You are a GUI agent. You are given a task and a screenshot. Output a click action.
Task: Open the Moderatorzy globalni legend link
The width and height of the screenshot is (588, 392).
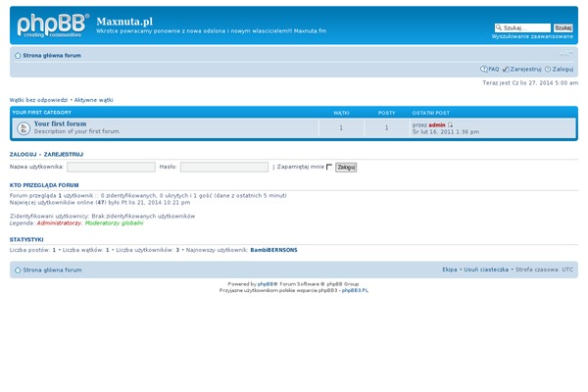114,223
